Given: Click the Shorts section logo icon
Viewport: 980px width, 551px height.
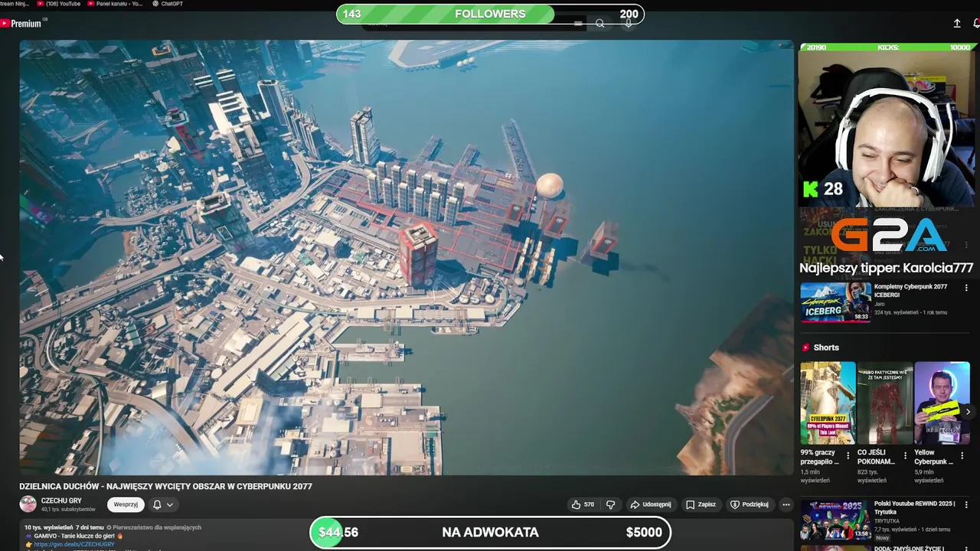Looking at the screenshot, I should pyautogui.click(x=805, y=347).
